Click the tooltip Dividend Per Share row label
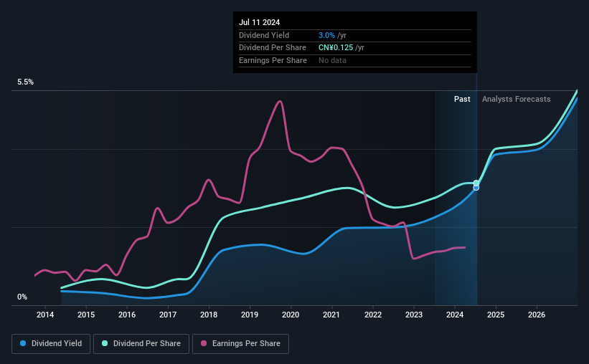Viewport: 589px width, 364px height. pyautogui.click(x=273, y=48)
